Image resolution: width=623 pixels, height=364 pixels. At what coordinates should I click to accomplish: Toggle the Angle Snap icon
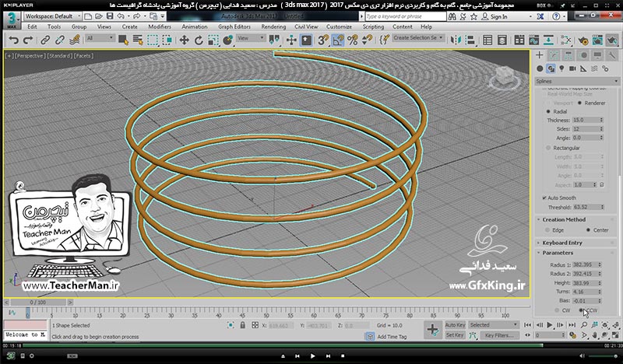click(x=338, y=40)
